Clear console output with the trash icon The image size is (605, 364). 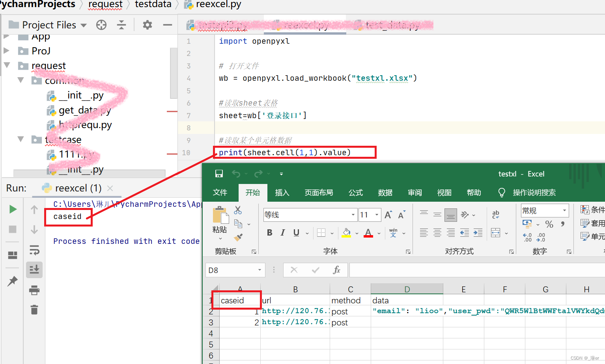click(34, 310)
